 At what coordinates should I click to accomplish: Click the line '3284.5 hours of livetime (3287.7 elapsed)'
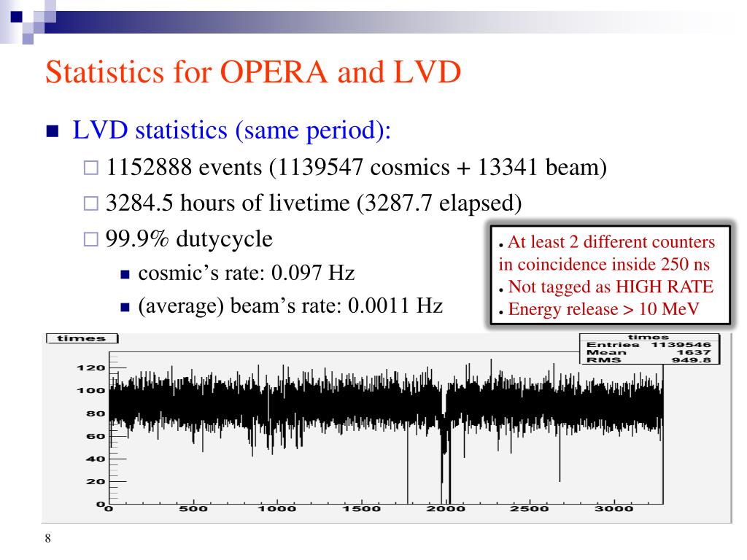pyautogui.click(x=314, y=203)
